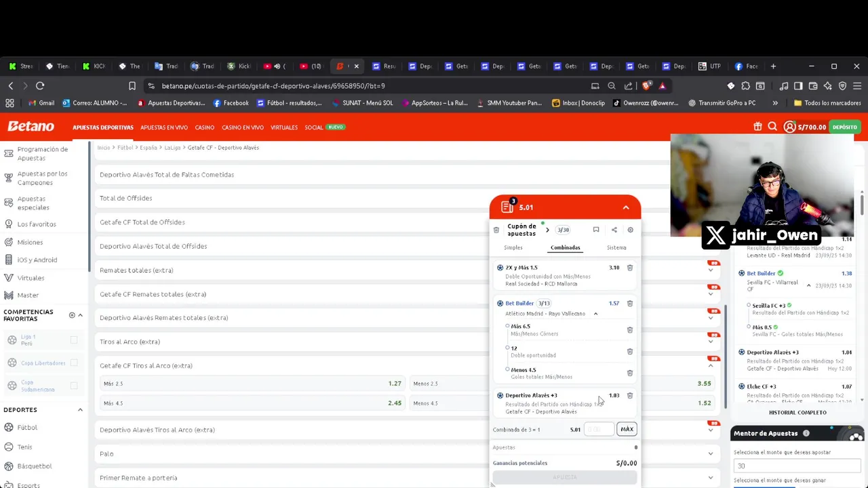Click LaLiga breadcrumb link
Image resolution: width=868 pixels, height=488 pixels.
pyautogui.click(x=172, y=148)
